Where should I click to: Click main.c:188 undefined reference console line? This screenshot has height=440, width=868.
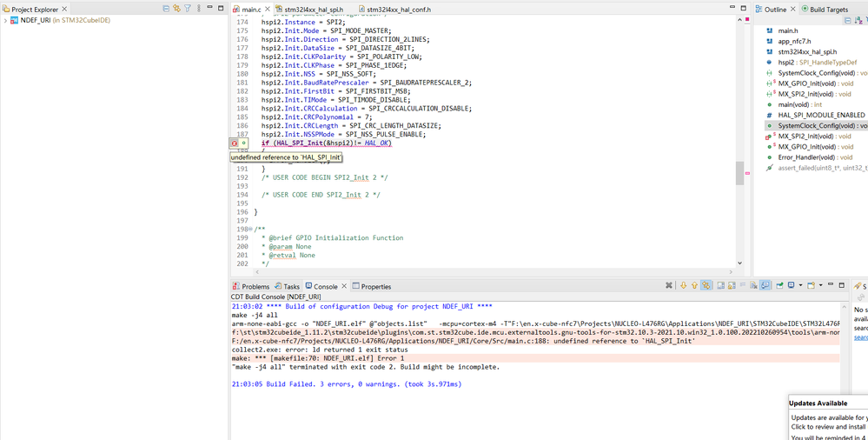pyautogui.click(x=463, y=341)
